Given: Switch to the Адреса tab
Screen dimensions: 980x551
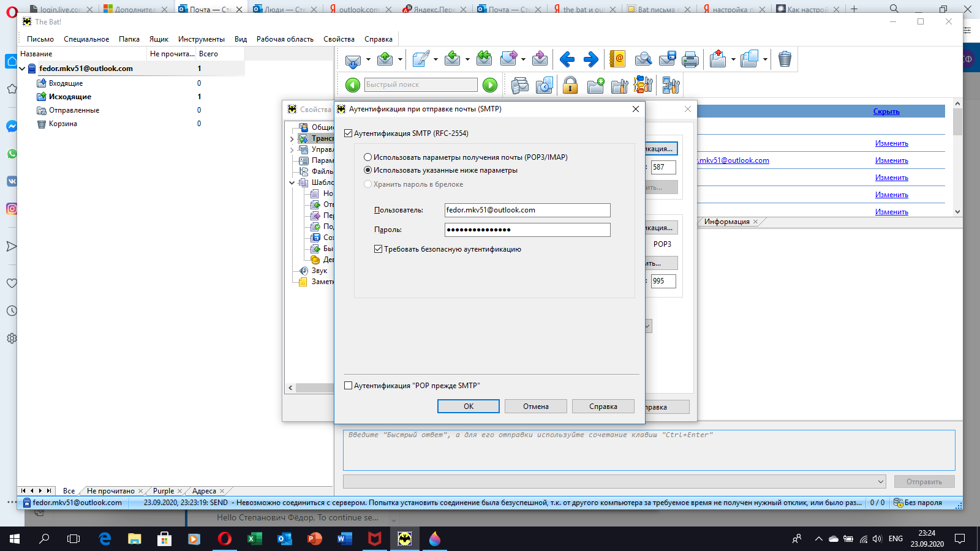Looking at the screenshot, I should (204, 491).
